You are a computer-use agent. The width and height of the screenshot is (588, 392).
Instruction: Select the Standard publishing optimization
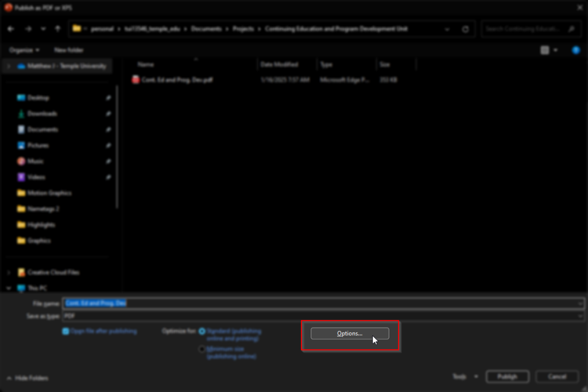click(202, 331)
